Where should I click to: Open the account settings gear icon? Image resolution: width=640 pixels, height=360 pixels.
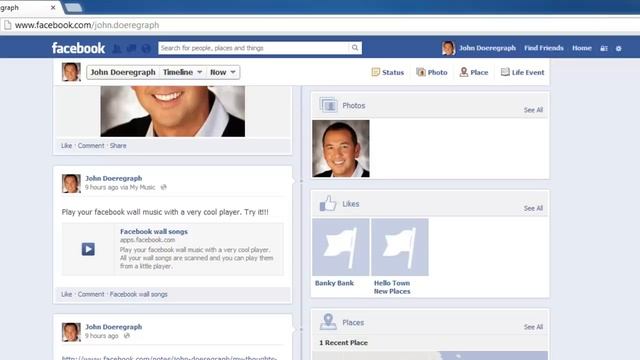pyautogui.click(x=619, y=49)
